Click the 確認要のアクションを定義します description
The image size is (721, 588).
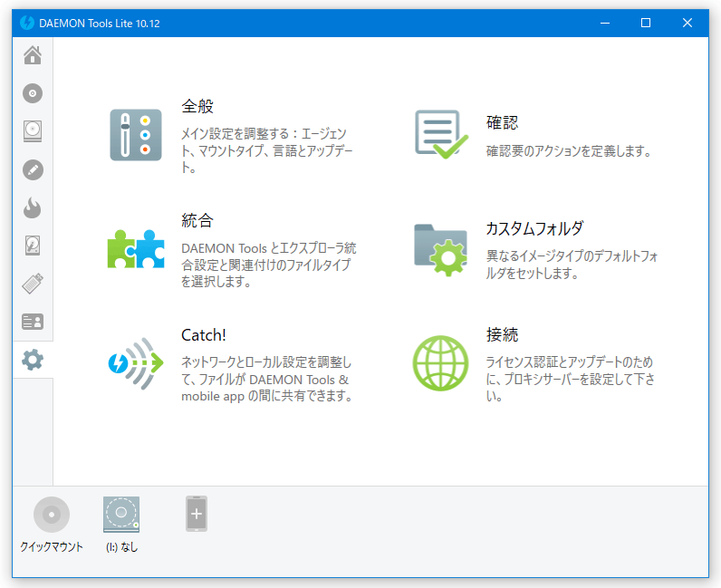pos(568,151)
